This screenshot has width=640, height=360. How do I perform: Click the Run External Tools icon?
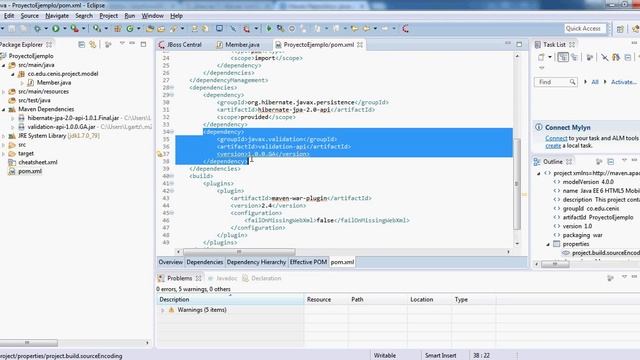tap(74, 29)
